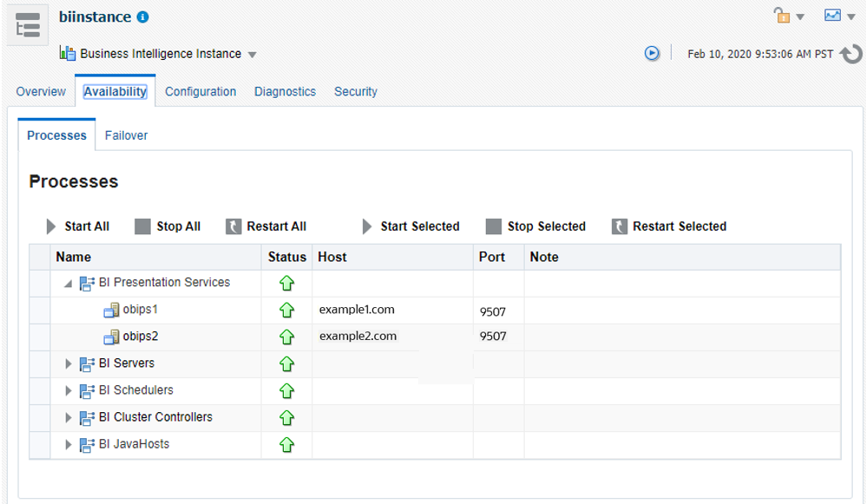Click the BI Servers status arrow icon
Screen dimensions: 866x504
click(x=286, y=363)
